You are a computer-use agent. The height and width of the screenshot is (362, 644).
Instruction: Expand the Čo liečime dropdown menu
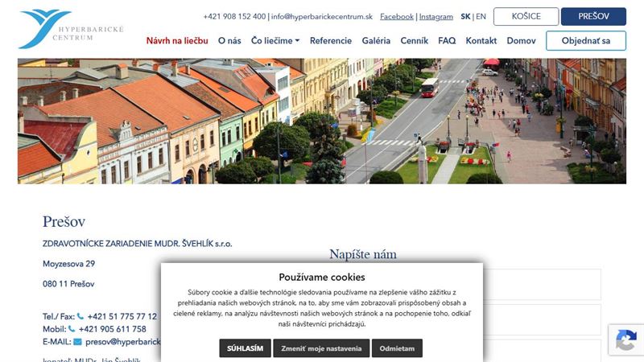tap(275, 41)
